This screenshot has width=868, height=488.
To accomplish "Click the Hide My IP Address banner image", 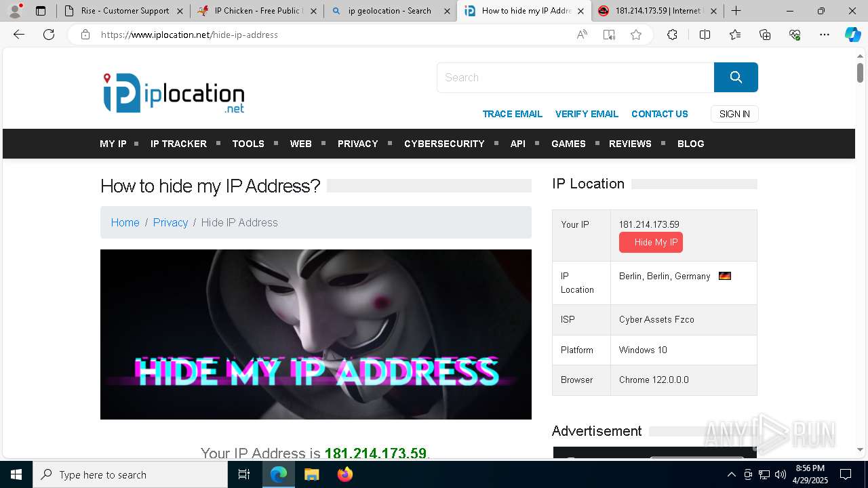I will [316, 334].
